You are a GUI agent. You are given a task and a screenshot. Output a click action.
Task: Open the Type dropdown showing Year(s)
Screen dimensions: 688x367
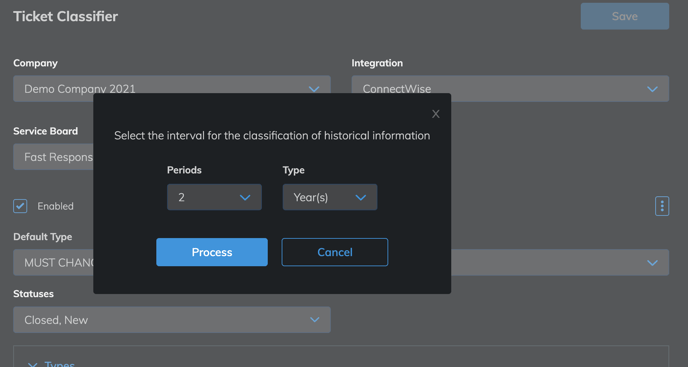coord(330,197)
